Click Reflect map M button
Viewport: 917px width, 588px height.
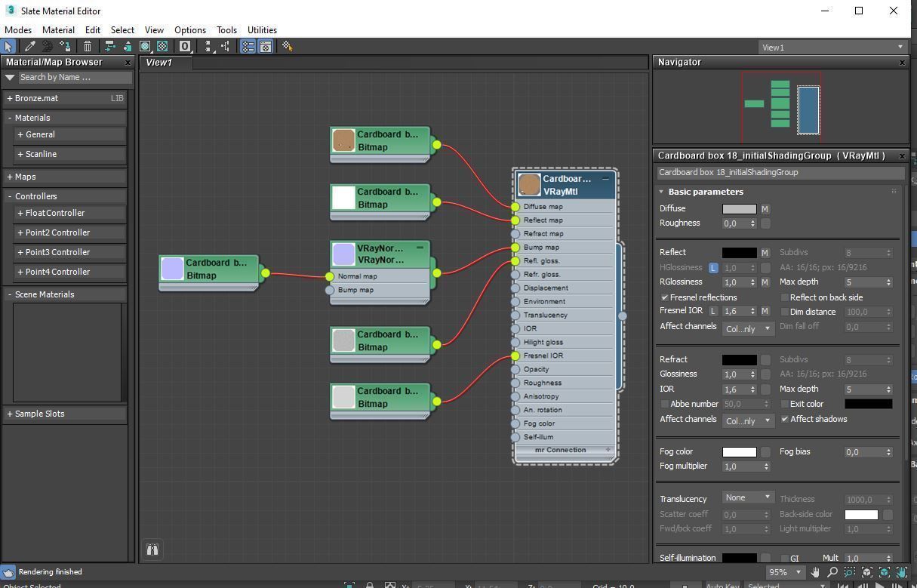(765, 253)
